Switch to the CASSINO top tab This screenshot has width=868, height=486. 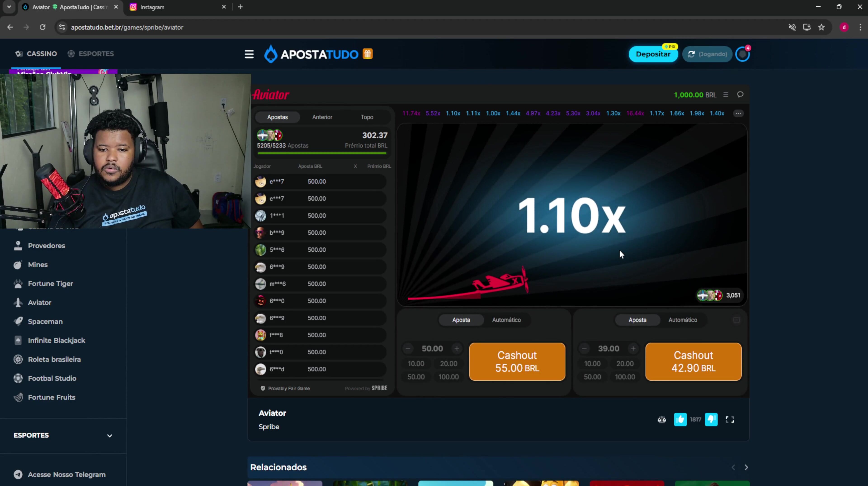coord(36,54)
